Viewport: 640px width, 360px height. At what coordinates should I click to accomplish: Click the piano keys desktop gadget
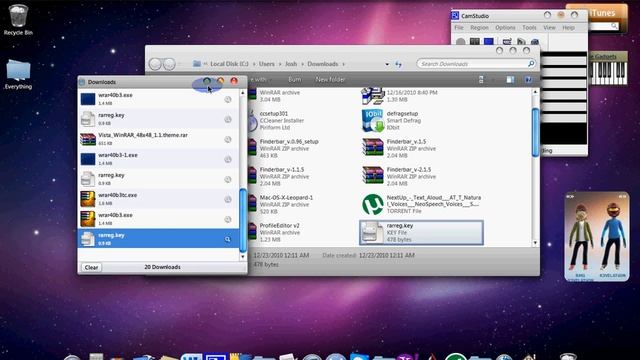point(609,73)
